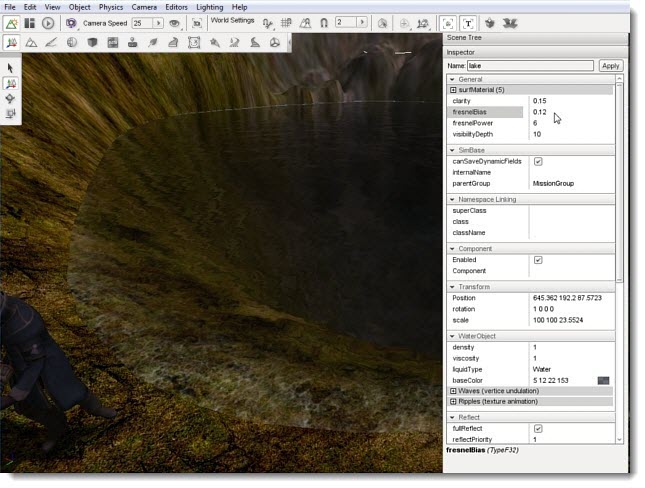The image size is (645, 488).
Task: Toggle the magnet object snap icon
Action: coord(324,23)
